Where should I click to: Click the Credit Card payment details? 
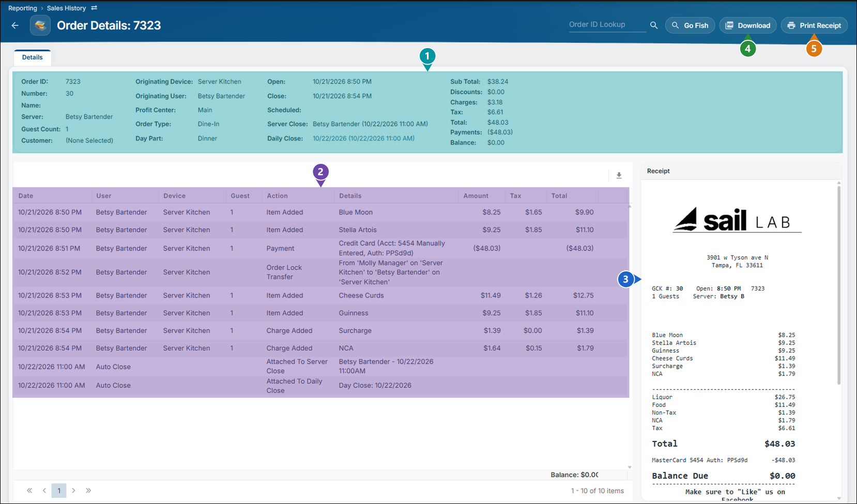(392, 248)
